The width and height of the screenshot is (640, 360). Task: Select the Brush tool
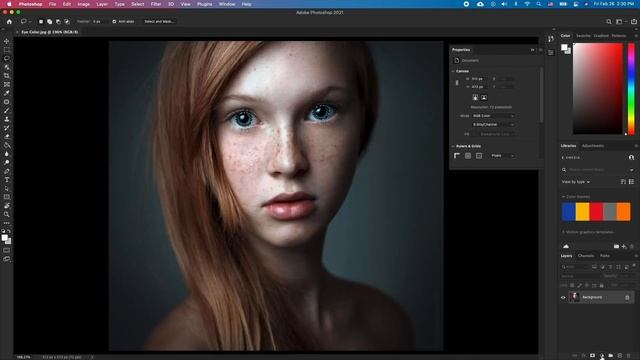coord(7,110)
